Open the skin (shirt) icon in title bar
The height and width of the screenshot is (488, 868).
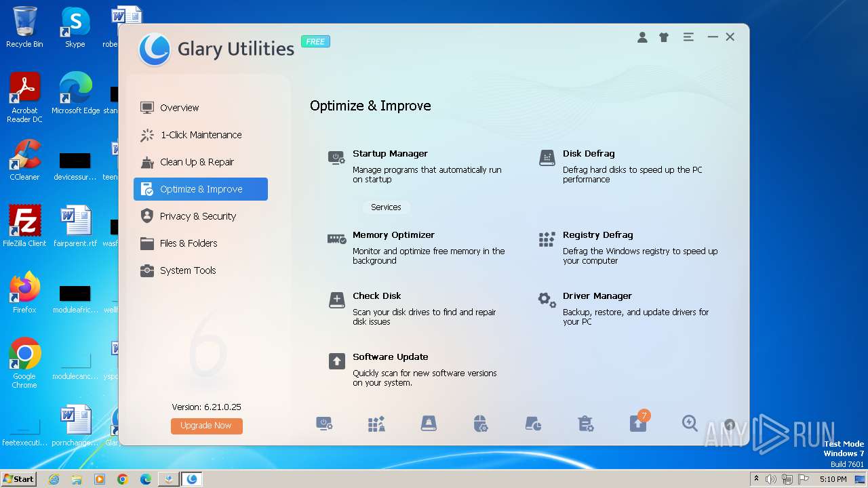pyautogui.click(x=664, y=37)
